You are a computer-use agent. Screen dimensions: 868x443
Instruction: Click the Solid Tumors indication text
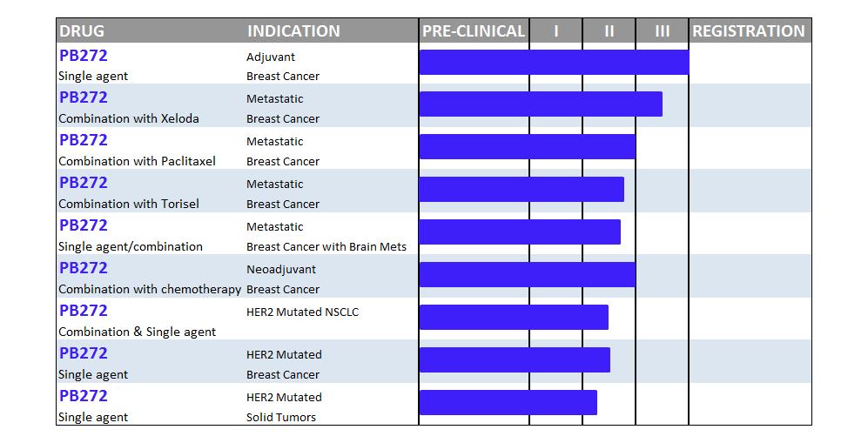281,417
